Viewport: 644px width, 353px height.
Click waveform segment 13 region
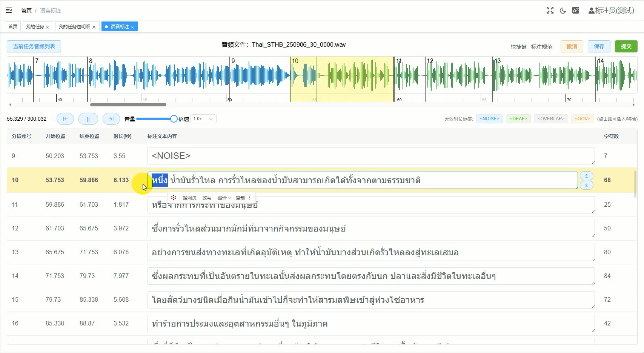[544, 79]
